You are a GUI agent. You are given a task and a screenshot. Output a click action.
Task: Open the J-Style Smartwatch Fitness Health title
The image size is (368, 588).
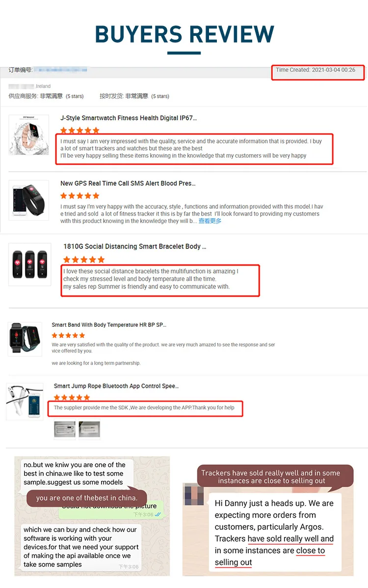[x=129, y=118]
